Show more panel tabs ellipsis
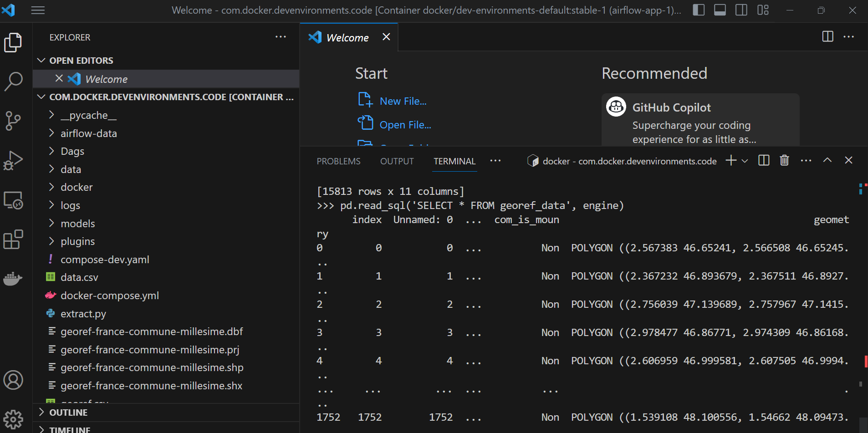 tap(495, 161)
